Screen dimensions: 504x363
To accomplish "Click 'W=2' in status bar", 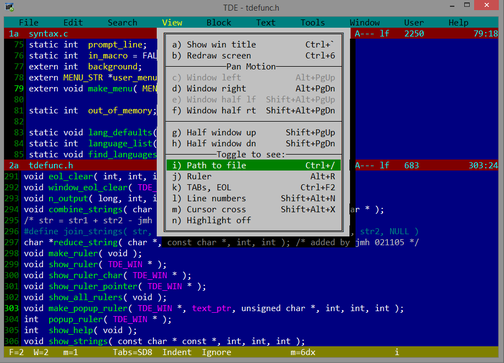I will tap(41, 352).
